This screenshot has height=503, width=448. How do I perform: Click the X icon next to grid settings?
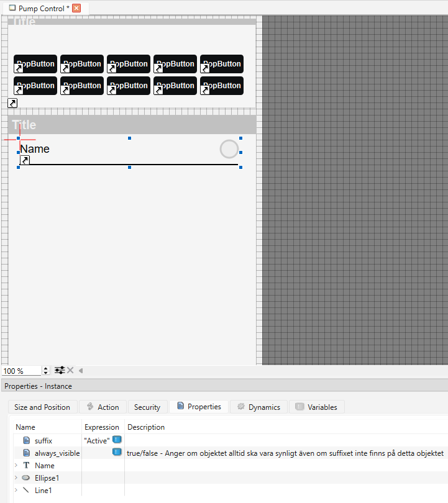tap(70, 371)
